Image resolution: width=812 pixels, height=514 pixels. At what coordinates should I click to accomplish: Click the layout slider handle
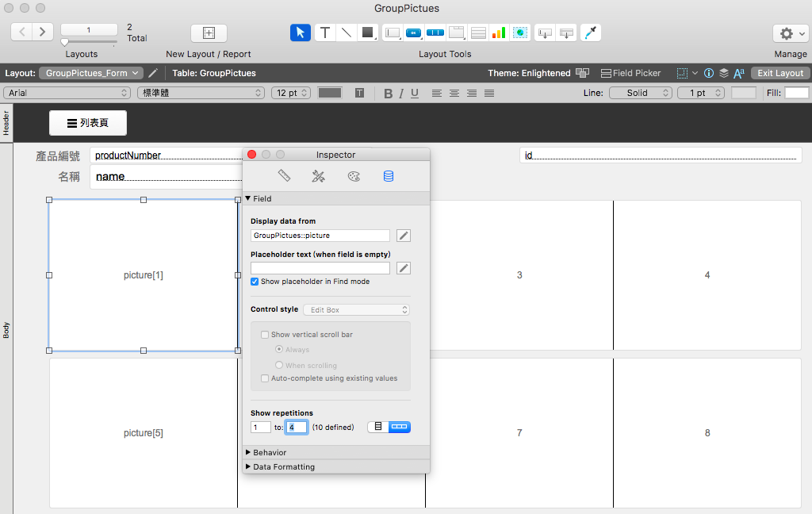point(65,43)
